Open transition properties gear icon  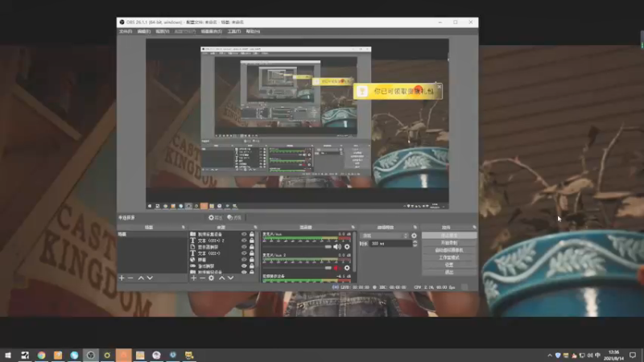tap(414, 236)
